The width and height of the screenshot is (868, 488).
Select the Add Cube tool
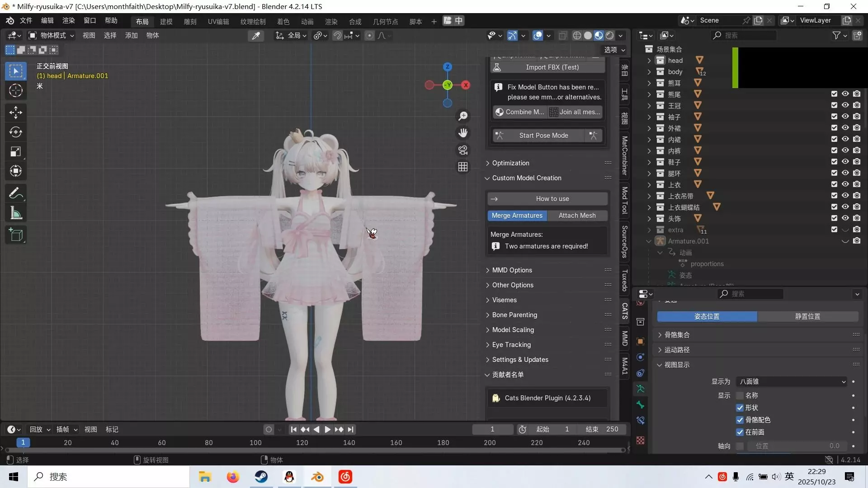[x=16, y=235]
